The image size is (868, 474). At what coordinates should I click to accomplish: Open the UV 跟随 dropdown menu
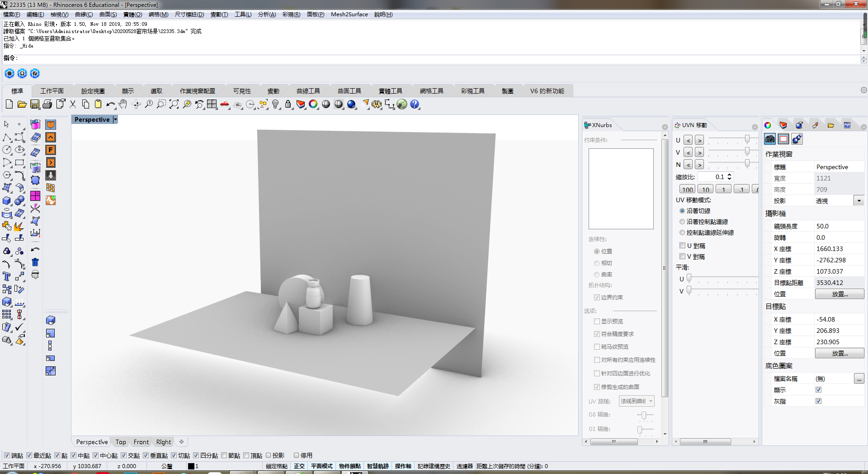click(636, 401)
